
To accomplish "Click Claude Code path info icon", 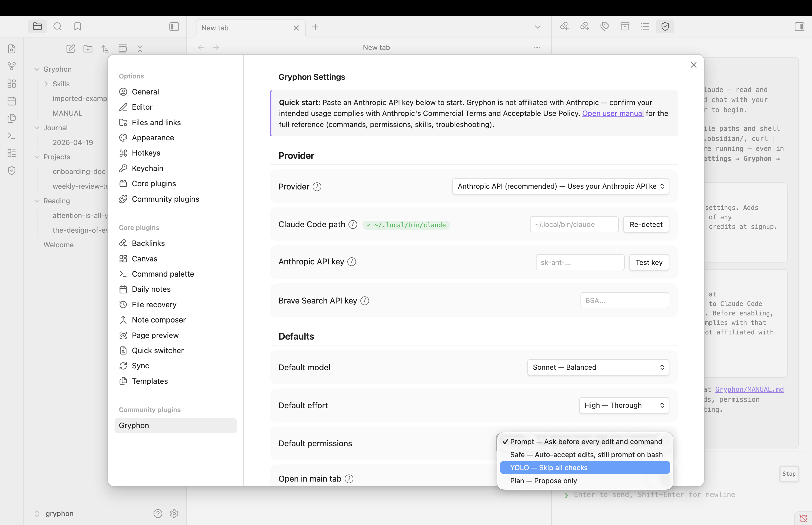I will 353,225.
